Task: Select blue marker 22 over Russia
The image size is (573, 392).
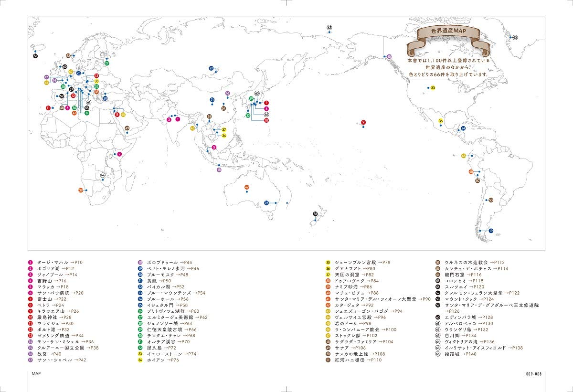Action: 211,68
